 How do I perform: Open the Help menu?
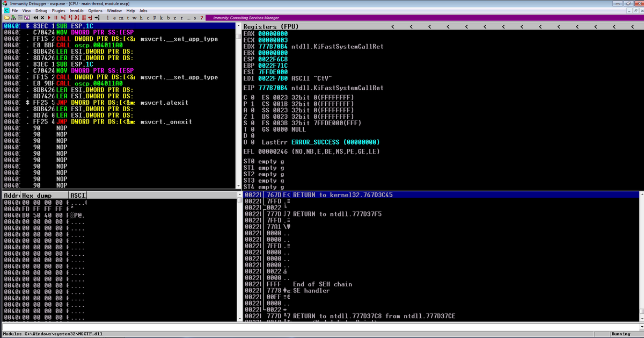(130, 11)
